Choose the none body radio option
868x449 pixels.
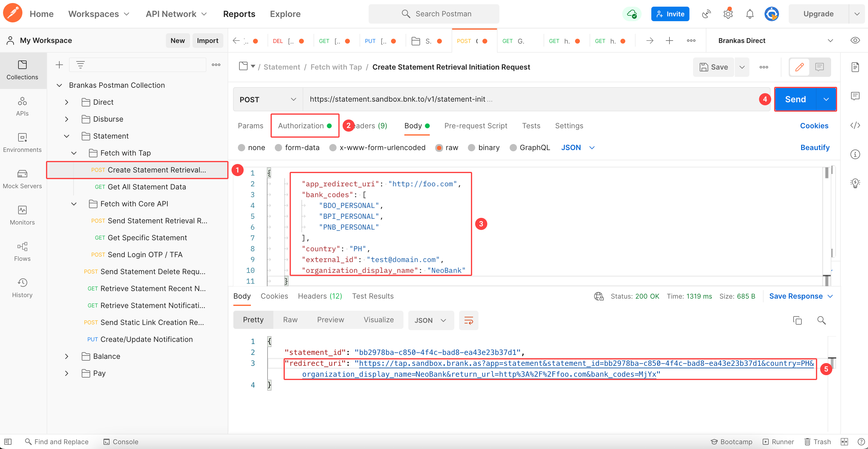(x=241, y=148)
